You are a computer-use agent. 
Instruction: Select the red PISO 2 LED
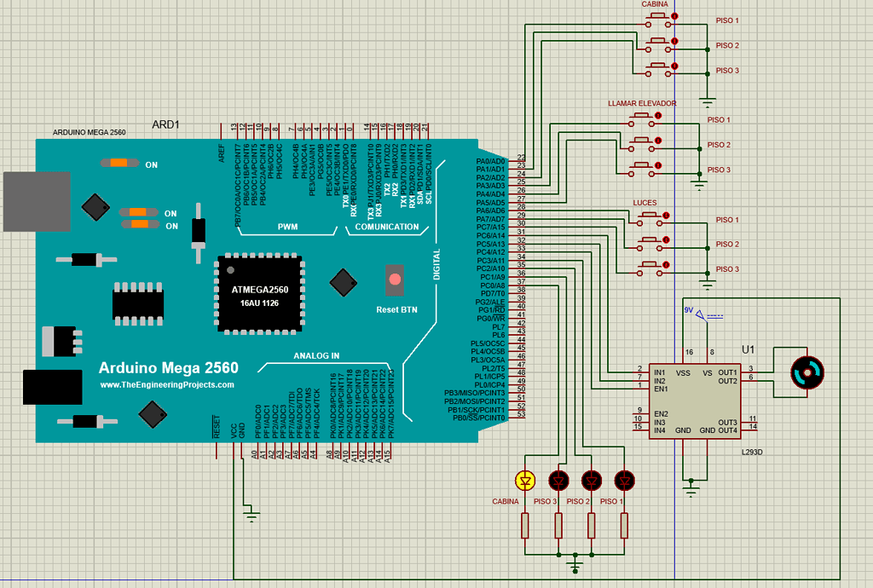[591, 481]
